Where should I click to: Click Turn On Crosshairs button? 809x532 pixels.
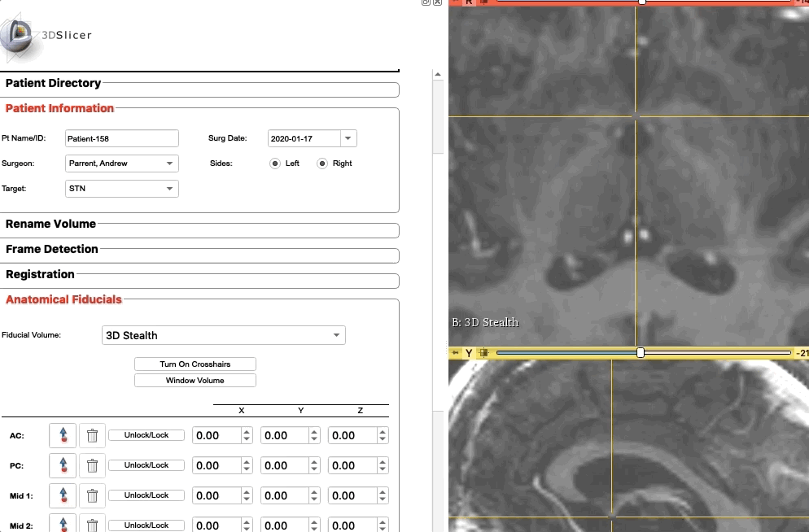195,364
